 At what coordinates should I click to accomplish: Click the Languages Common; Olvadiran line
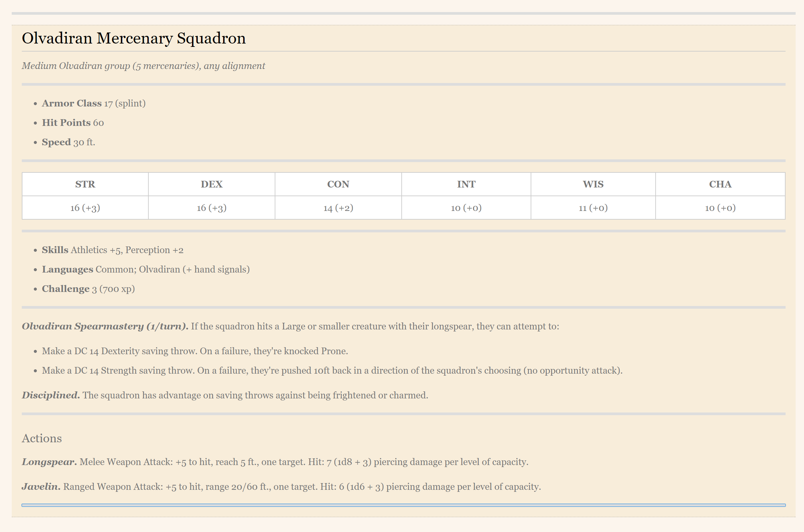pyautogui.click(x=146, y=270)
